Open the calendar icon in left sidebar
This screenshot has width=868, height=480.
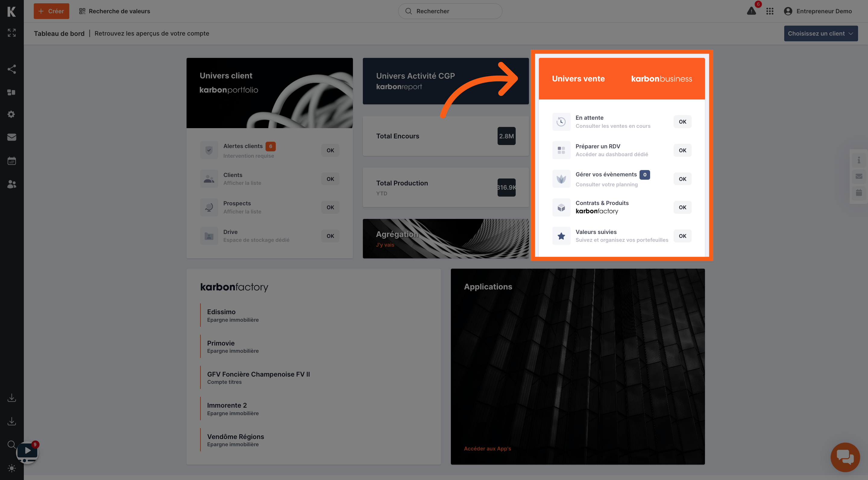point(11,161)
